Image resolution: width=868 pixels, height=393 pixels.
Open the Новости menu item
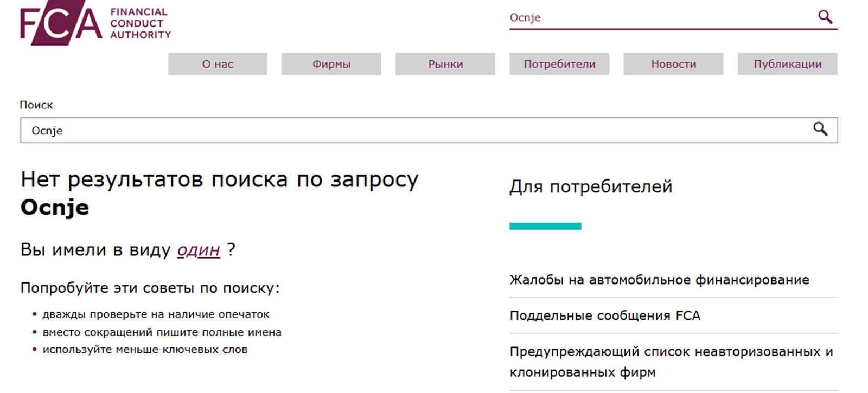tap(673, 64)
